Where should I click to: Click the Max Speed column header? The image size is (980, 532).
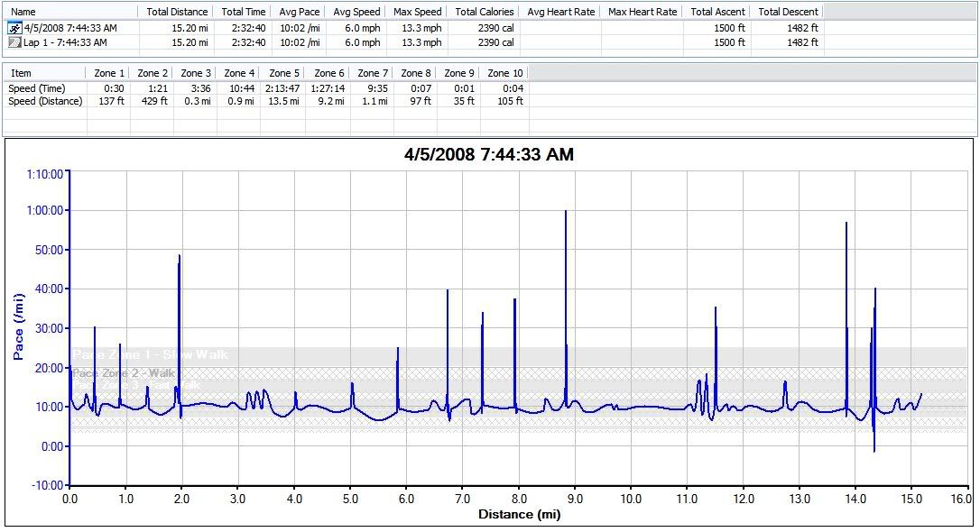pyautogui.click(x=416, y=12)
